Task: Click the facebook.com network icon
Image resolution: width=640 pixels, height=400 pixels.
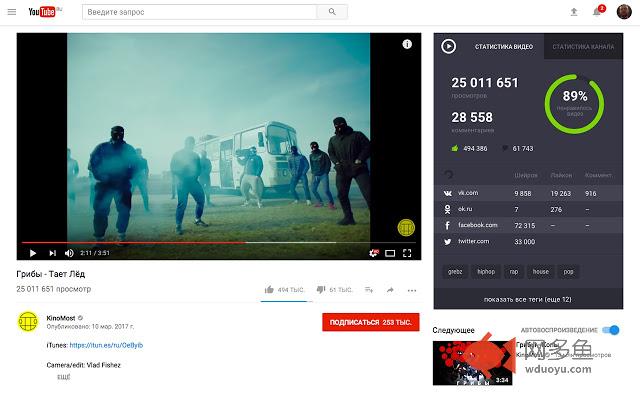Action: pyautogui.click(x=447, y=225)
